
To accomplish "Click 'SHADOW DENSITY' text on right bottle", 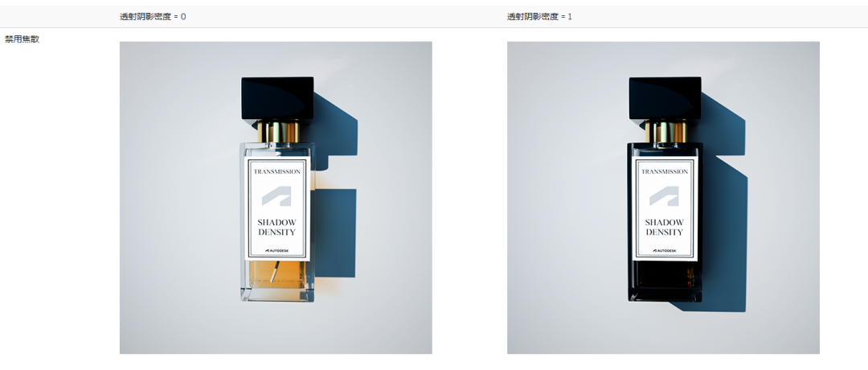I will [x=664, y=227].
